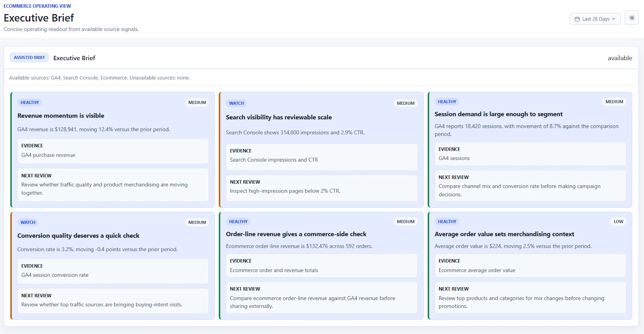
Task: Select 'GA4 purchase revenue' evidence text
Action: [48, 155]
